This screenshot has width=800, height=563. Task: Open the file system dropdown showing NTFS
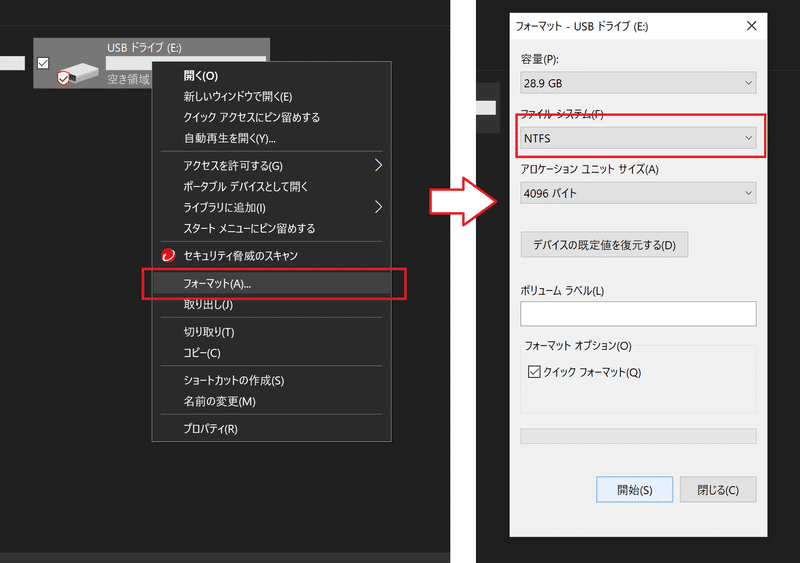(x=638, y=138)
